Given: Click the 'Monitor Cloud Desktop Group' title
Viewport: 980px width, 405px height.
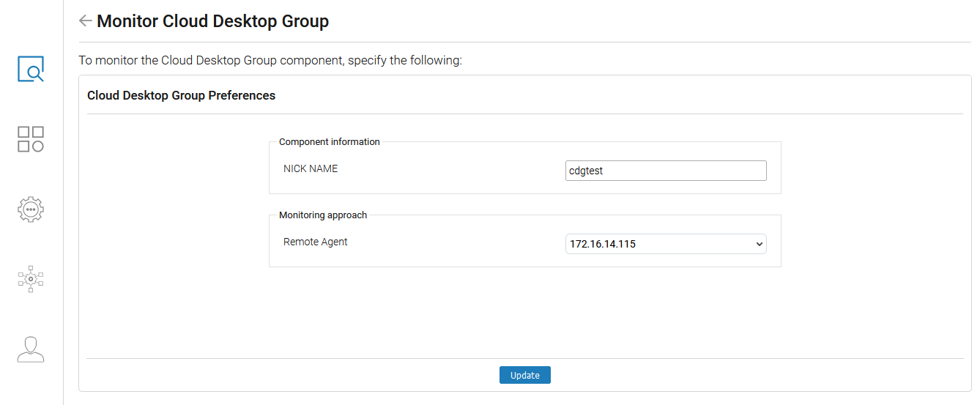Looking at the screenshot, I should tap(213, 21).
